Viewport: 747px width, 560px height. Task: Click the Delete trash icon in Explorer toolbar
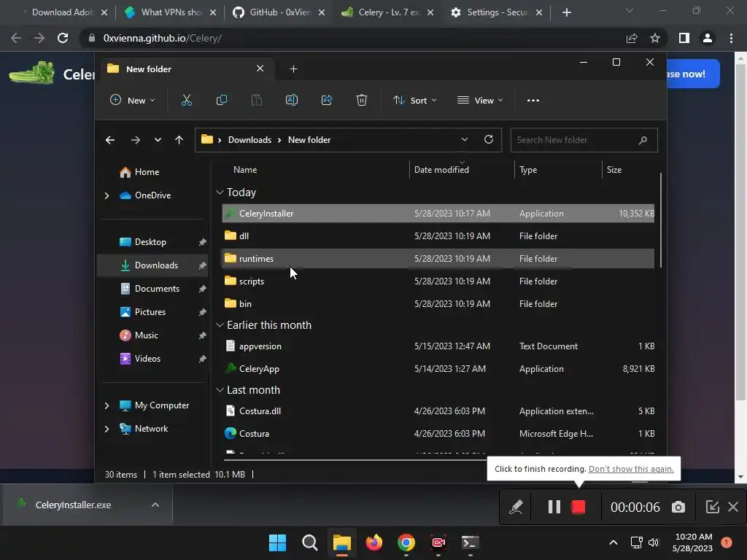point(362,101)
